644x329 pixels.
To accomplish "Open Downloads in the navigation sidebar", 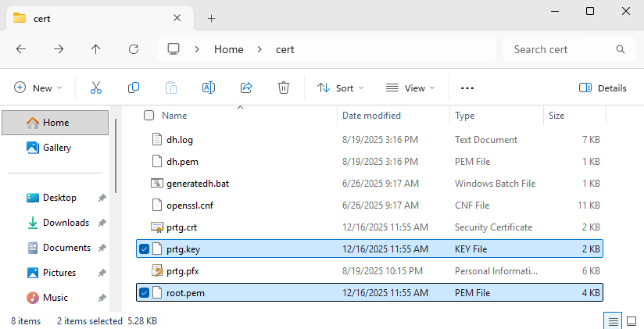I will [x=66, y=223].
